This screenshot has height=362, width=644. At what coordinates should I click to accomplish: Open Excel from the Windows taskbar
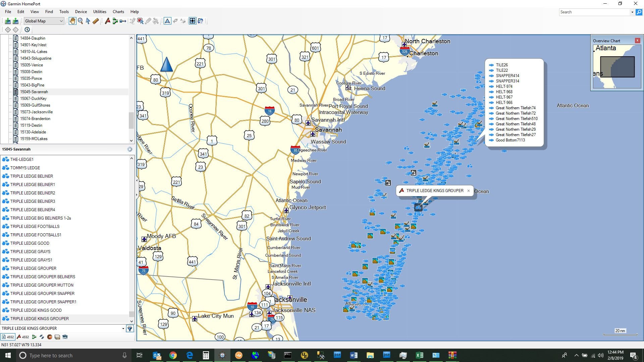tap(419, 355)
